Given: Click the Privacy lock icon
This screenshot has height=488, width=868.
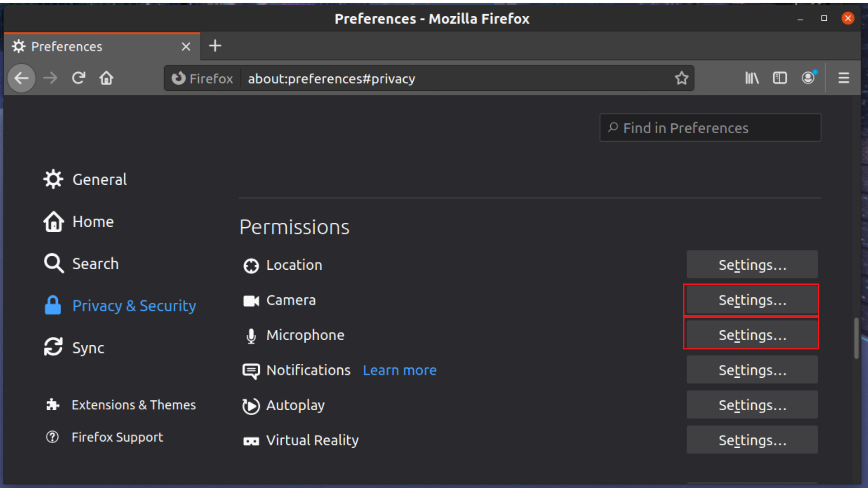Looking at the screenshot, I should coord(53,305).
